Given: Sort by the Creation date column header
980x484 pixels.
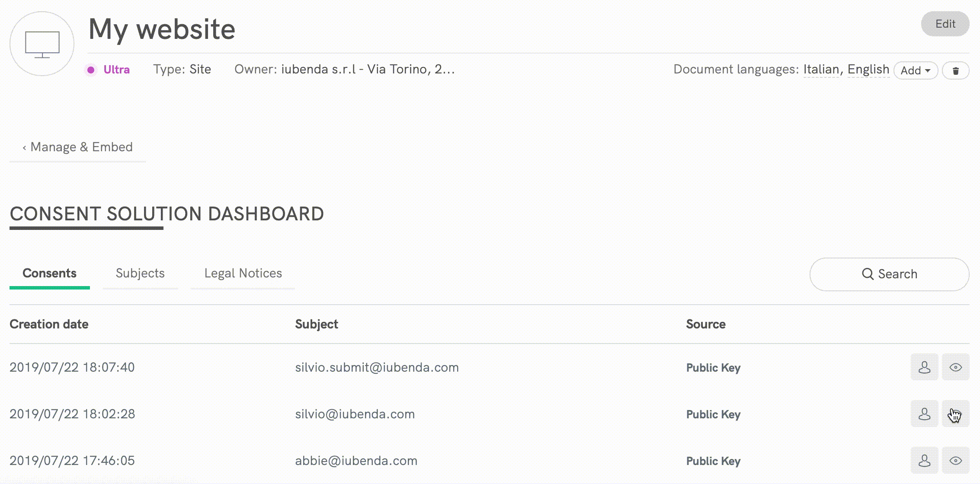Looking at the screenshot, I should [49, 324].
